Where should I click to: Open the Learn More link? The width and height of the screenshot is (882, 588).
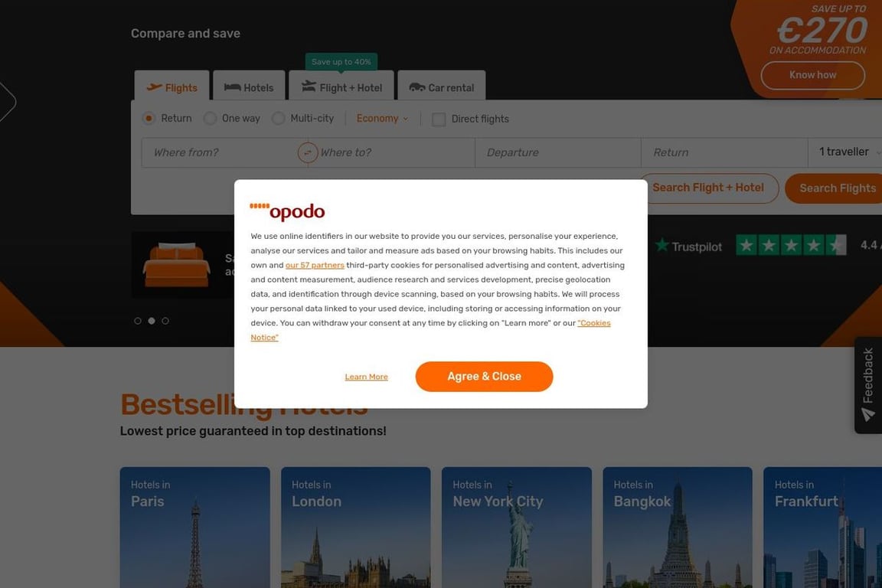click(366, 377)
